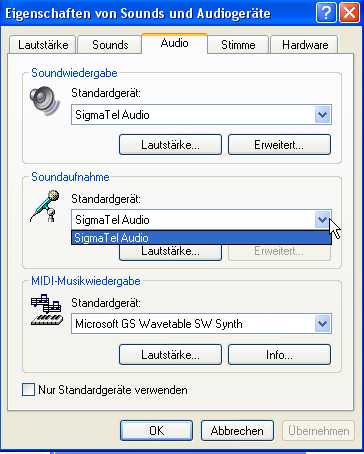Open the Sounds tab
The image size is (364, 454).
point(110,45)
